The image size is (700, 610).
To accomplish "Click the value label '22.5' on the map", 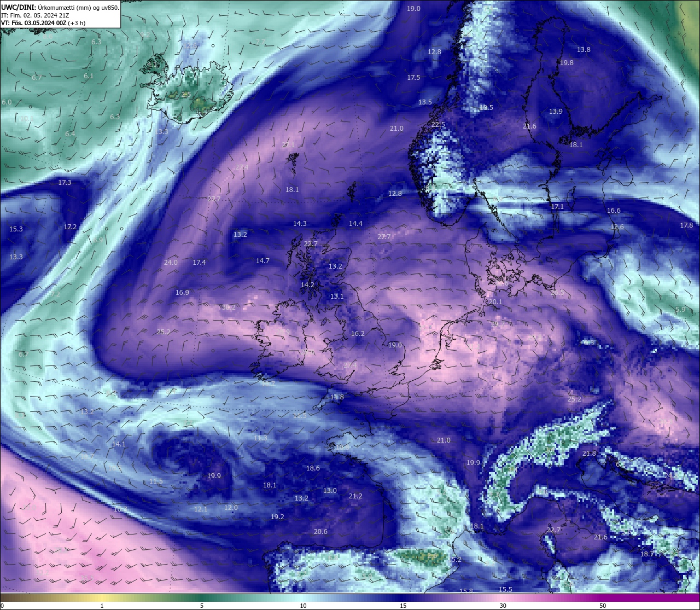I will click(x=439, y=125).
